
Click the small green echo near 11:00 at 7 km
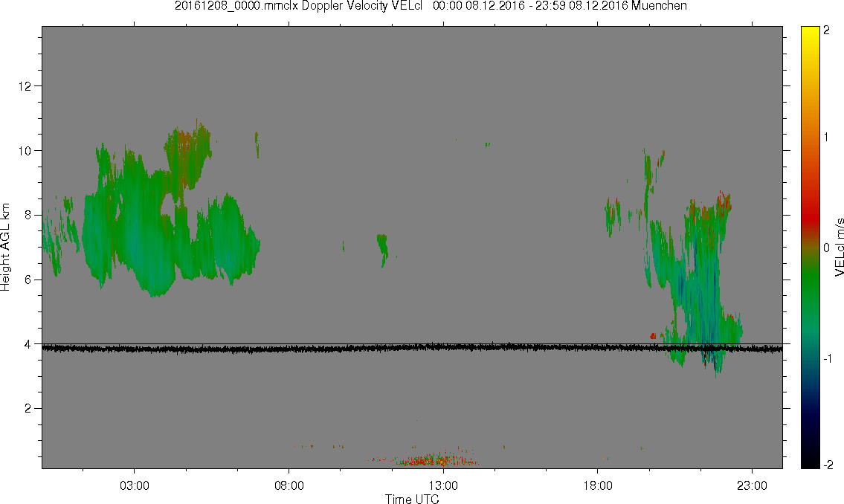[383, 248]
